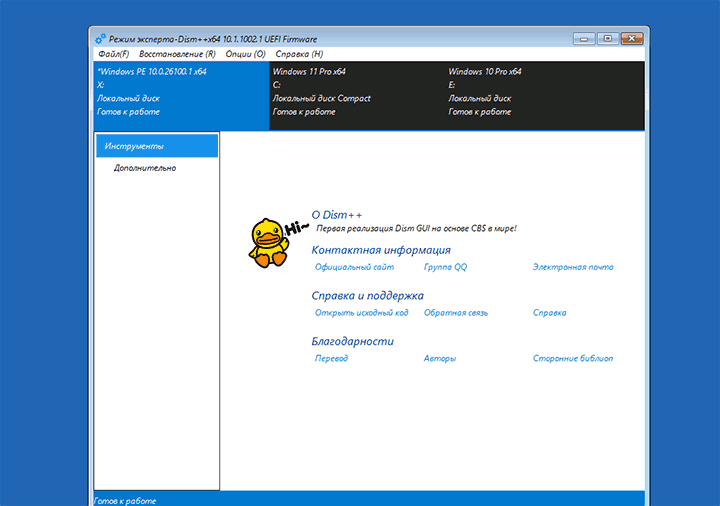Click the Справка link under support

[549, 313]
